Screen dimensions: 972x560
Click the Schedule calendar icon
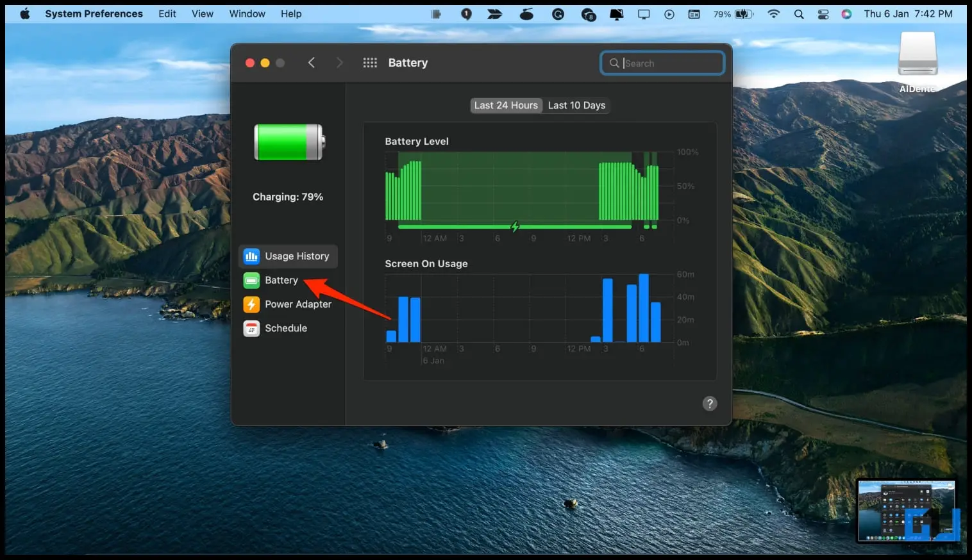click(251, 328)
